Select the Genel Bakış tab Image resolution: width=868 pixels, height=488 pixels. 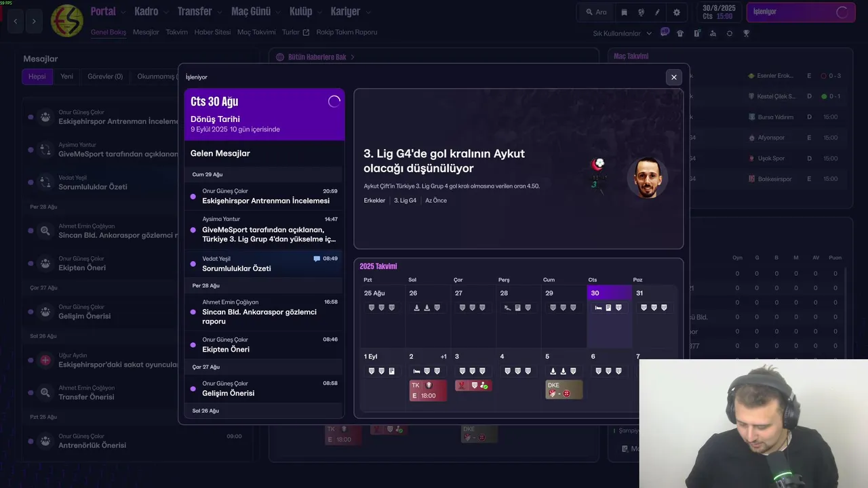pos(108,32)
